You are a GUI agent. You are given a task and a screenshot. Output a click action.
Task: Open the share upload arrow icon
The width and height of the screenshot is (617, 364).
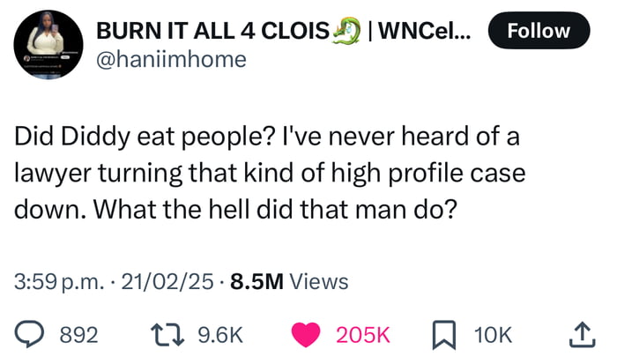point(584,333)
